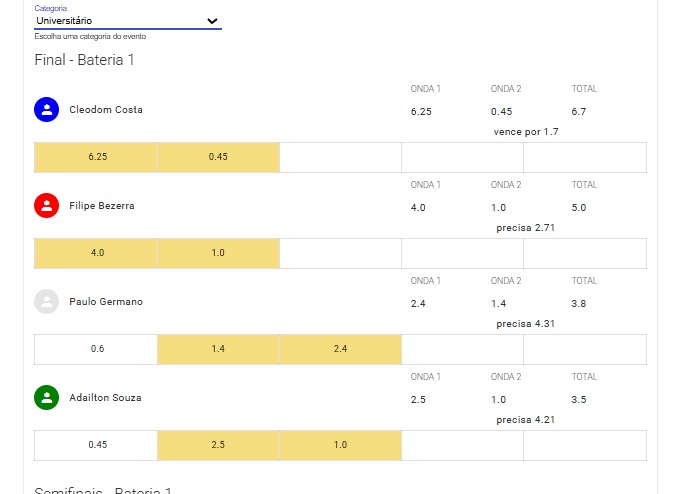This screenshot has width=678, height=494.
Task: Click Adailton's 0.45 white score cell
Action: [x=96, y=445]
